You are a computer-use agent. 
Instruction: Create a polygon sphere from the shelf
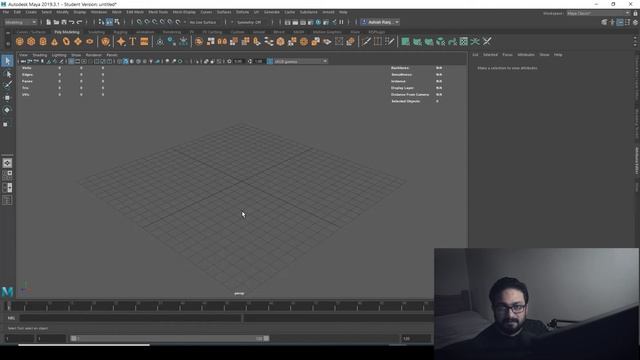20,41
